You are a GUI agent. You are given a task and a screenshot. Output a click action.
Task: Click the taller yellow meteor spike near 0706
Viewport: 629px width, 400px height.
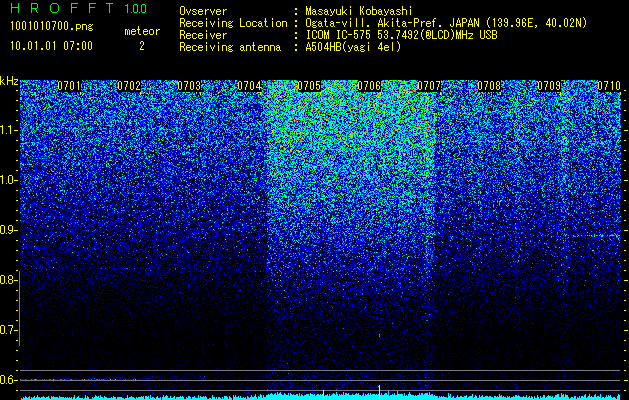[x=379, y=392]
